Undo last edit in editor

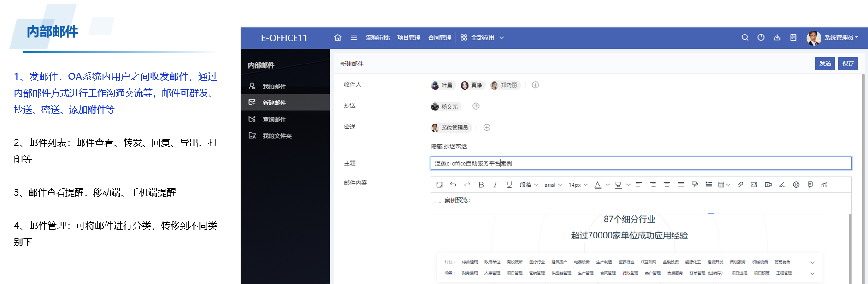(x=453, y=185)
